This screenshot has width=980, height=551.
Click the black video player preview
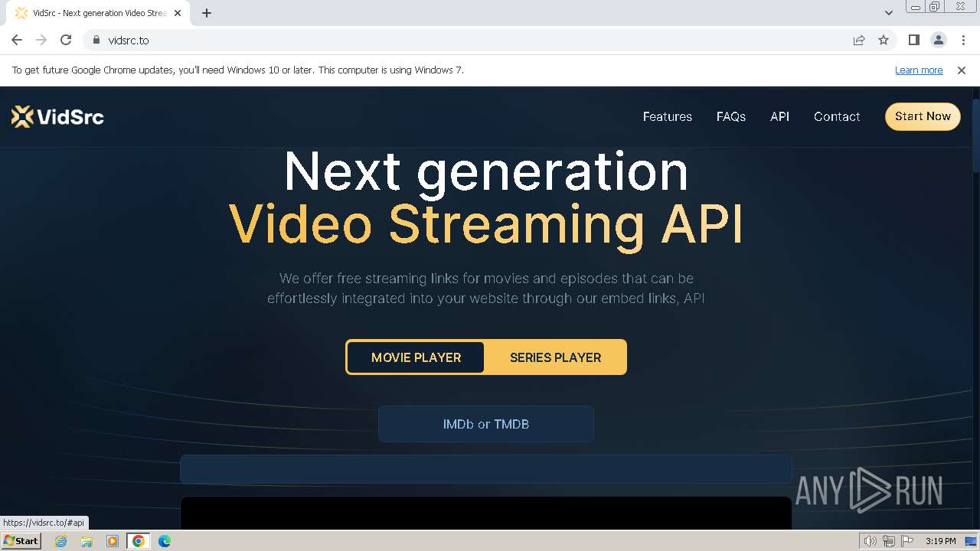(486, 513)
